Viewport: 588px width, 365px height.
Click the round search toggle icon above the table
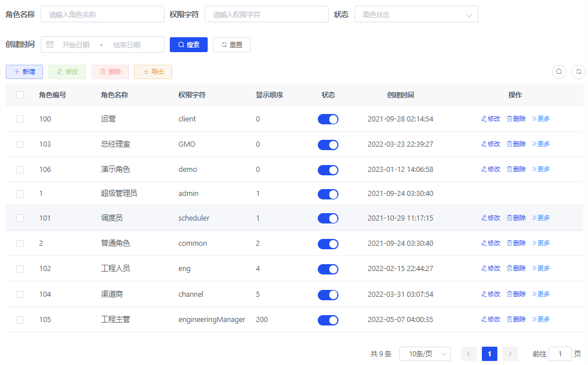coord(559,72)
